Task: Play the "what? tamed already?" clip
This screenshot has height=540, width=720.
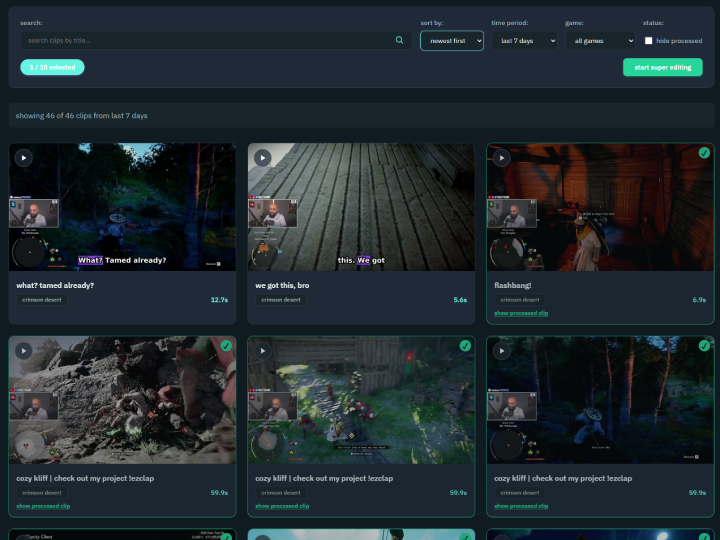Action: (24, 158)
